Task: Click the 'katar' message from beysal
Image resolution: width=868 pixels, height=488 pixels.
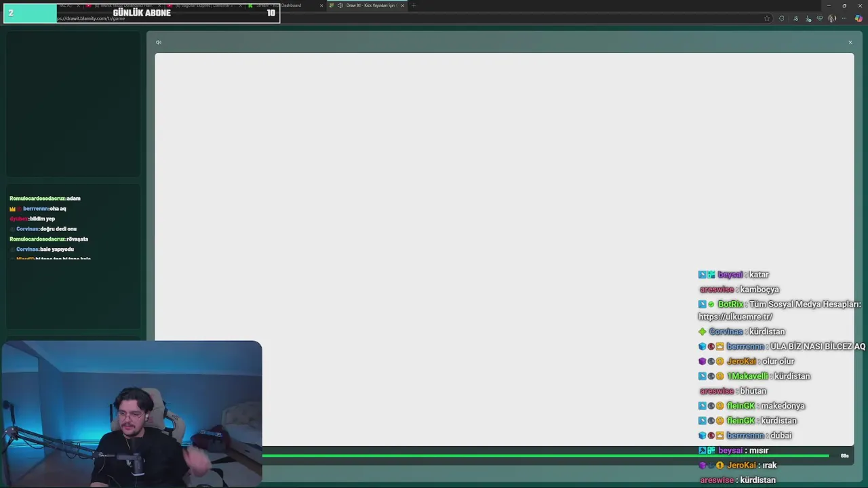Action: [734, 274]
